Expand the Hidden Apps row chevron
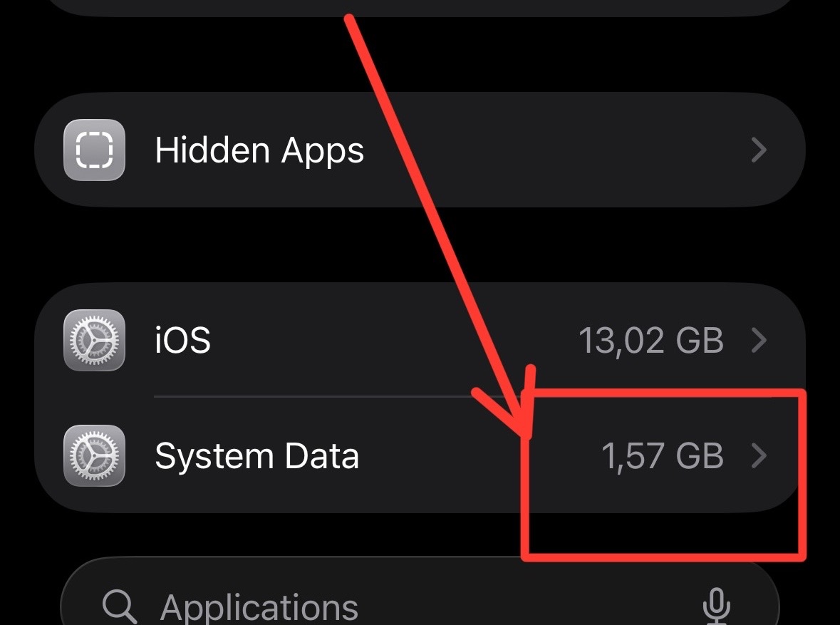 [759, 150]
